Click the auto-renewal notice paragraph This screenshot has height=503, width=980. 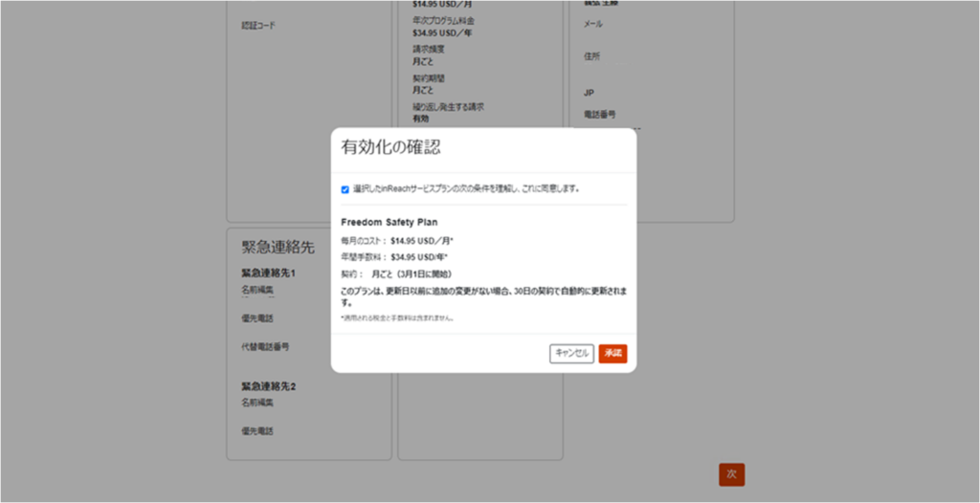483,295
